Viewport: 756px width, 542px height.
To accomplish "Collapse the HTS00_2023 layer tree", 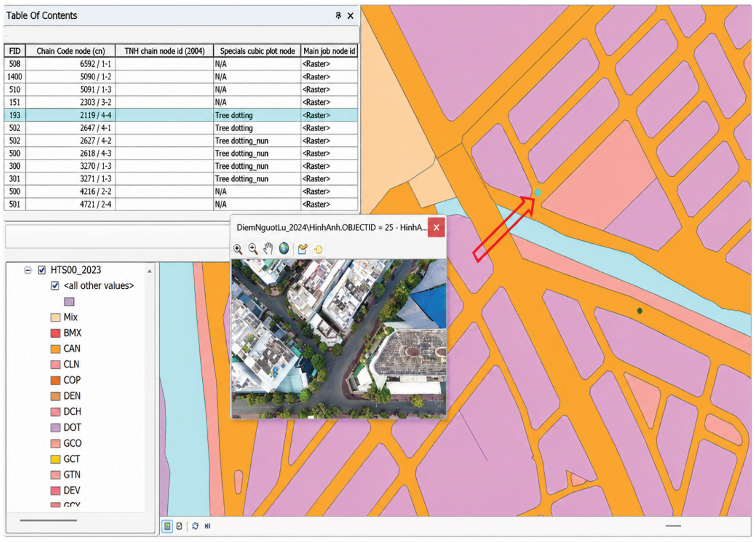I will (28, 270).
